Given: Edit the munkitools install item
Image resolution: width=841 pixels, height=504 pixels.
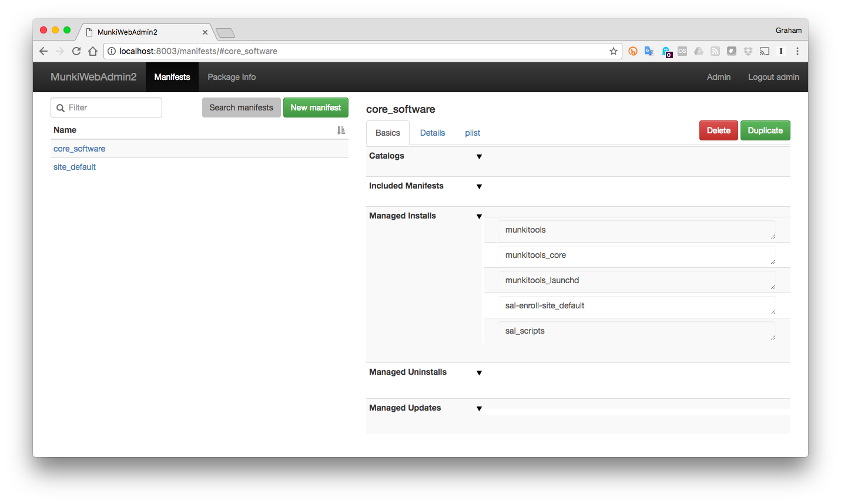Looking at the screenshot, I should point(637,230).
